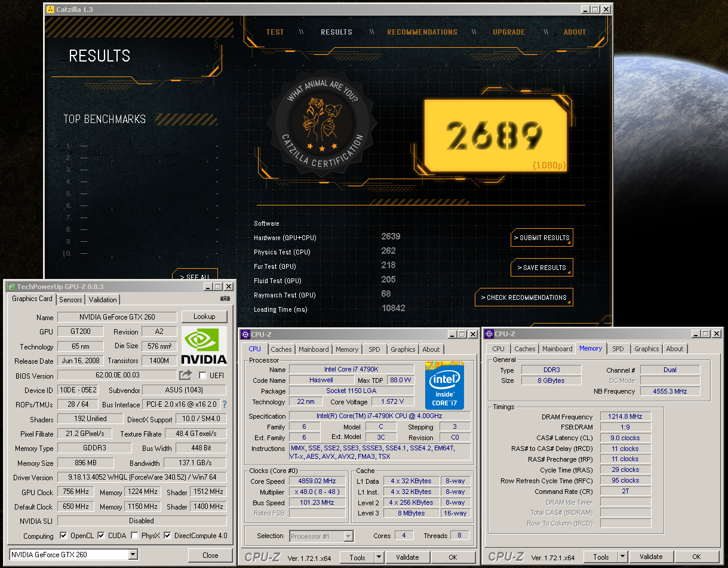Open Mainboard tab in left CPU-Z window
Image resolution: width=728 pixels, height=568 pixels.
(x=314, y=349)
